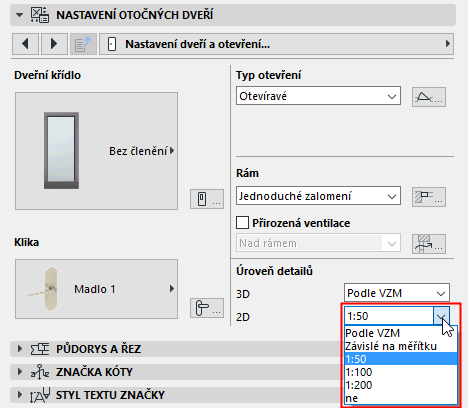Expand the Styl textu značky panel

(x=20, y=395)
